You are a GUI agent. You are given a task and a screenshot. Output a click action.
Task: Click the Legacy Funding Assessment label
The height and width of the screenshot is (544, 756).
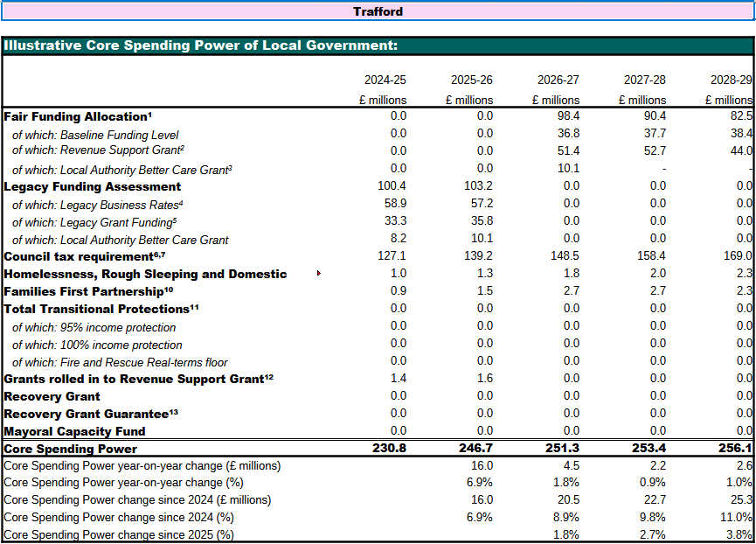(93, 186)
